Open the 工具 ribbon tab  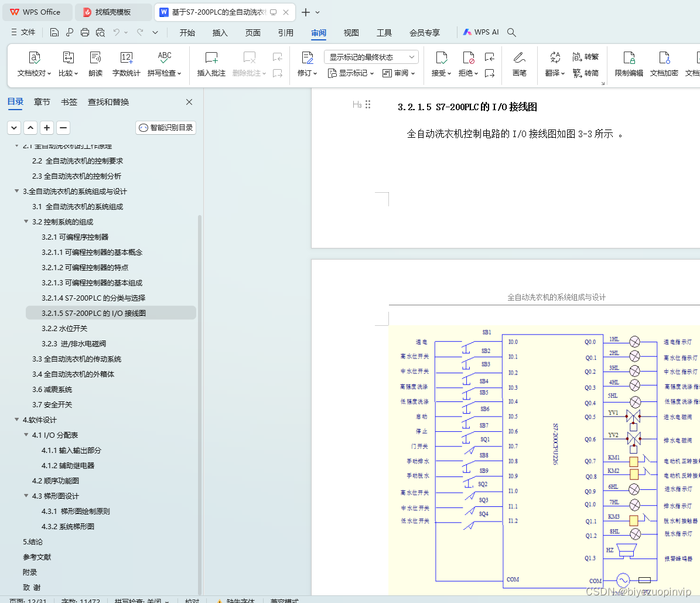[x=384, y=33]
